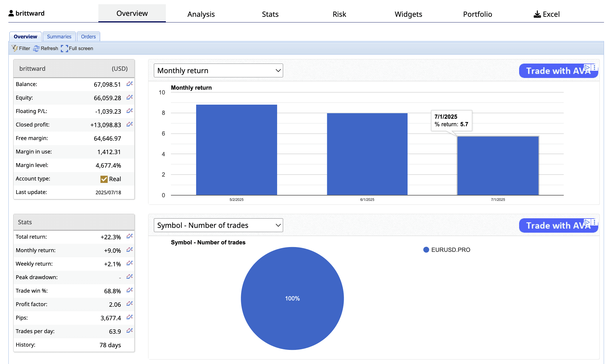Click the chart icon next to Profit factor

tap(130, 304)
